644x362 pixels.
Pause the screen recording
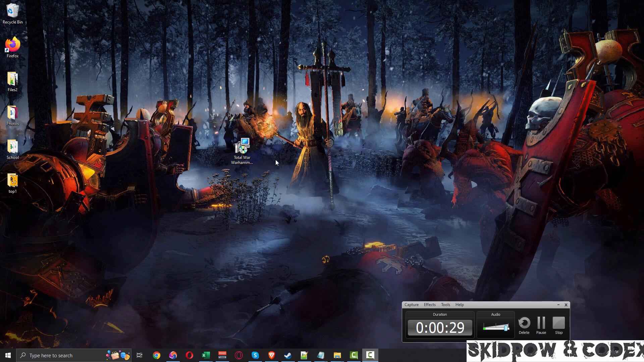541,324
